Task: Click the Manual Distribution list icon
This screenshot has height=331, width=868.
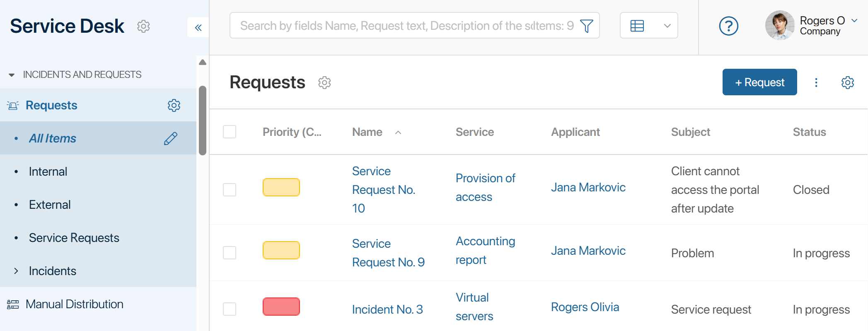Action: point(13,304)
